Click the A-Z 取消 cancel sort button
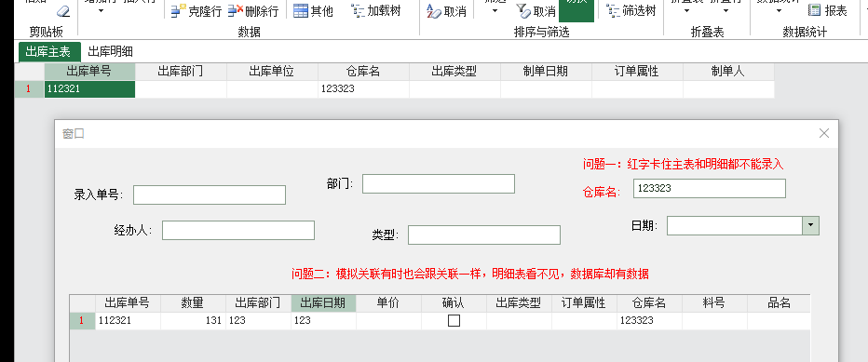 [x=447, y=10]
